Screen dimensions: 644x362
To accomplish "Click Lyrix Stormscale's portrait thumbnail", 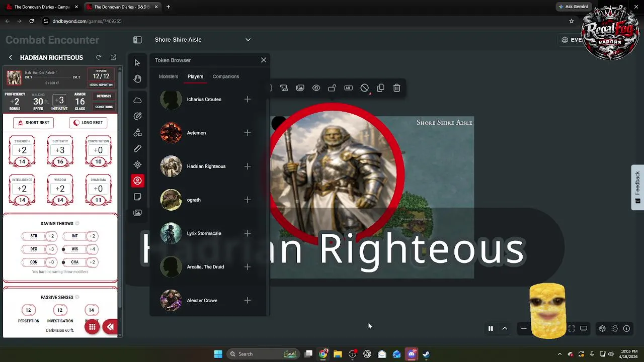I will click(x=171, y=233).
